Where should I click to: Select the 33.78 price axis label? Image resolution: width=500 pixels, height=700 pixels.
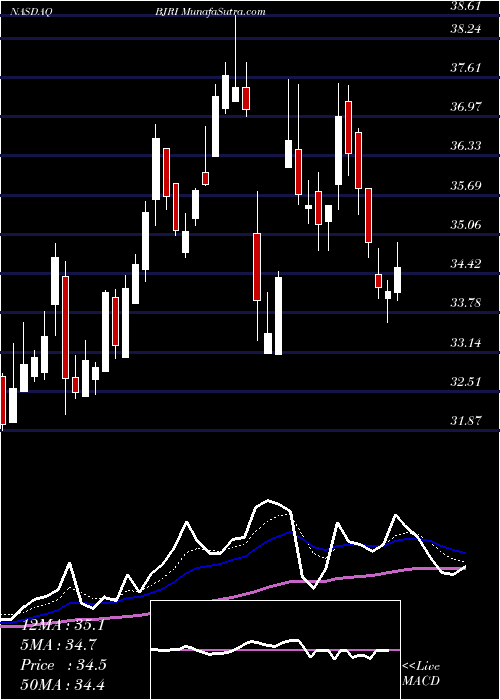pos(466,303)
